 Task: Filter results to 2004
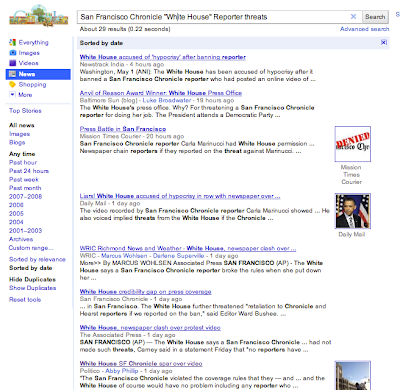point(16,222)
